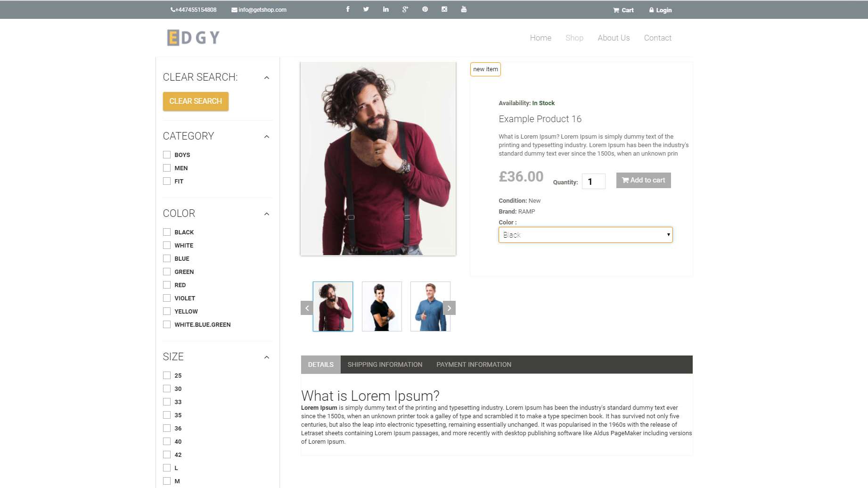Show next product thumbnail with right arrow
This screenshot has width=868, height=488.
[x=450, y=308]
